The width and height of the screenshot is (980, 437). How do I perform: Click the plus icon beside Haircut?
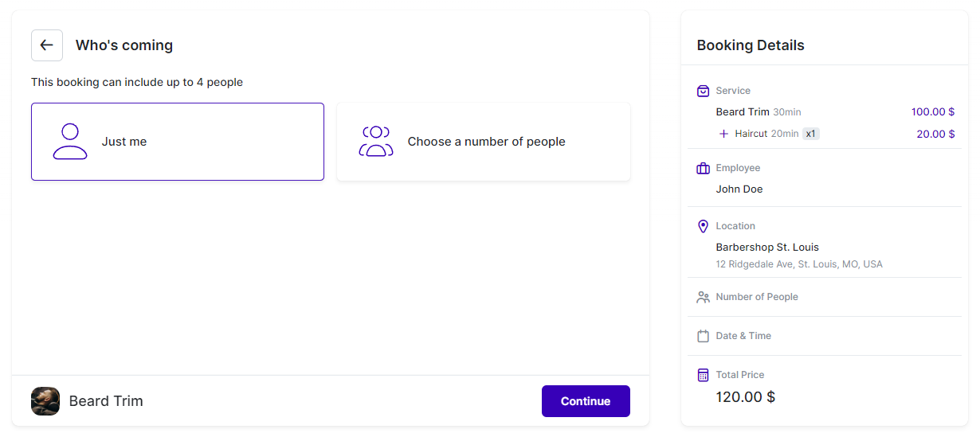click(x=723, y=134)
